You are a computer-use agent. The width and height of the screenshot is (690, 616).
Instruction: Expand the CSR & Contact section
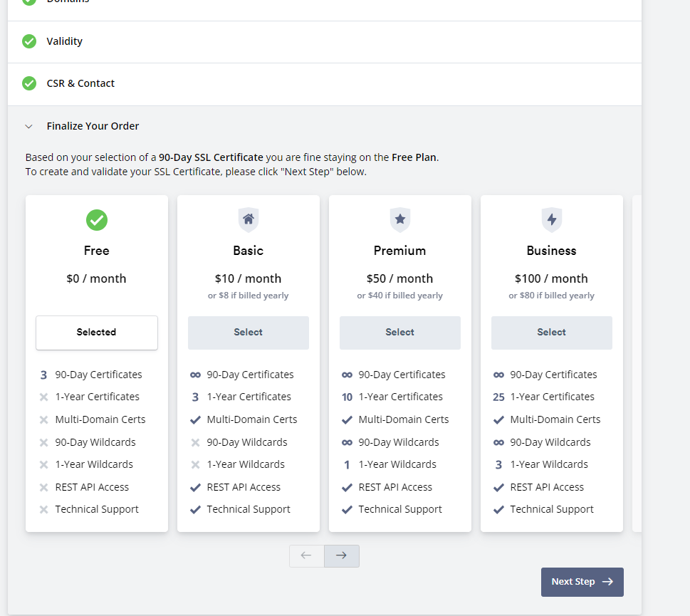point(324,84)
